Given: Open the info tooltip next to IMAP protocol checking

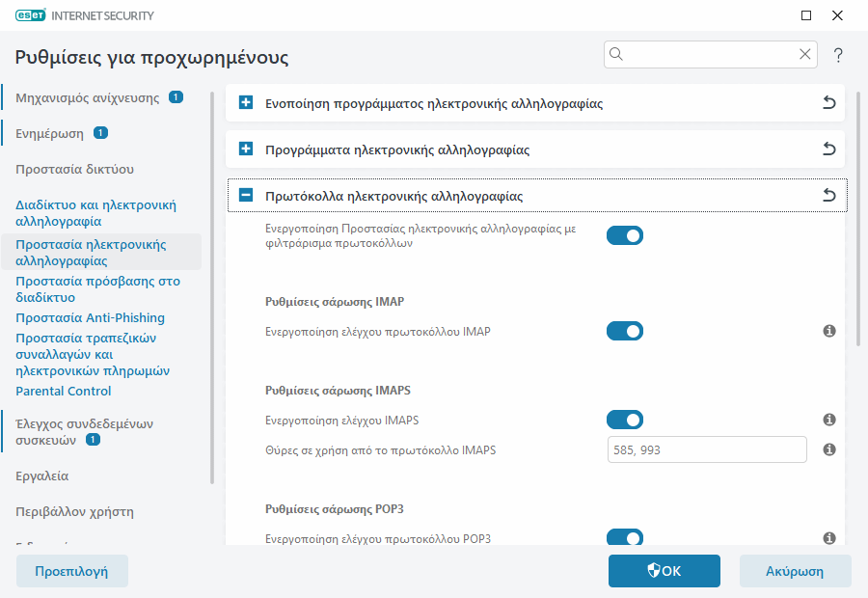Looking at the screenshot, I should click(x=829, y=331).
